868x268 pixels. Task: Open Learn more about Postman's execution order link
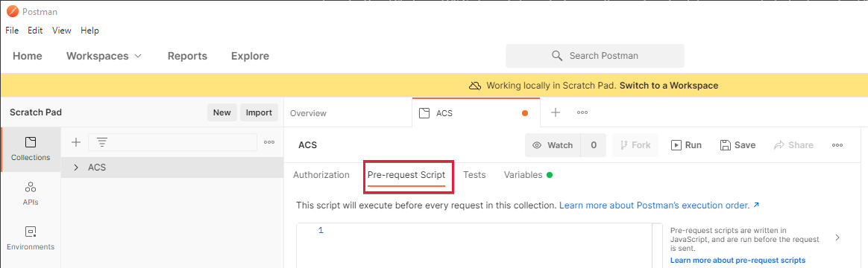point(659,205)
